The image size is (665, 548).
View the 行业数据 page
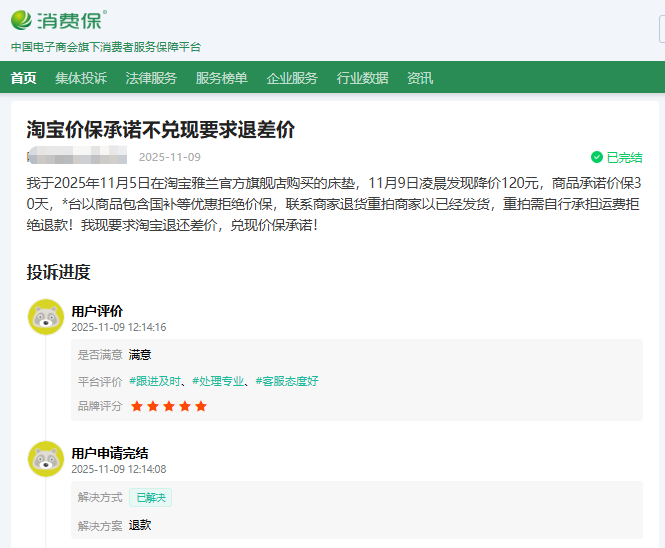pos(362,78)
